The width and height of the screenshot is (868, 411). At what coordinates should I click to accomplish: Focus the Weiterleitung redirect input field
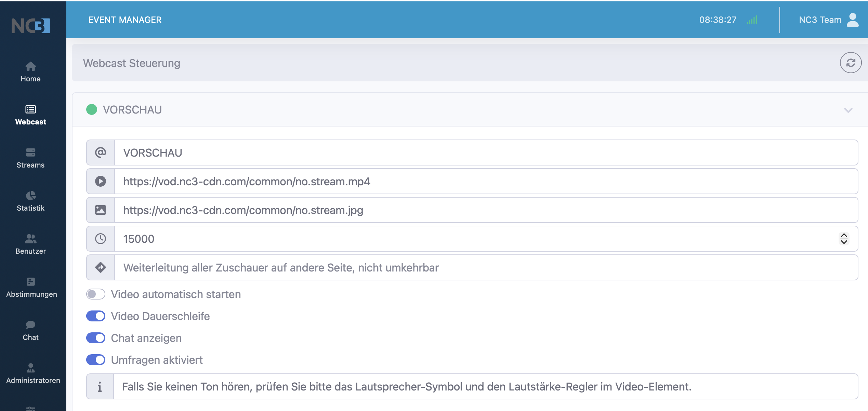[486, 267]
